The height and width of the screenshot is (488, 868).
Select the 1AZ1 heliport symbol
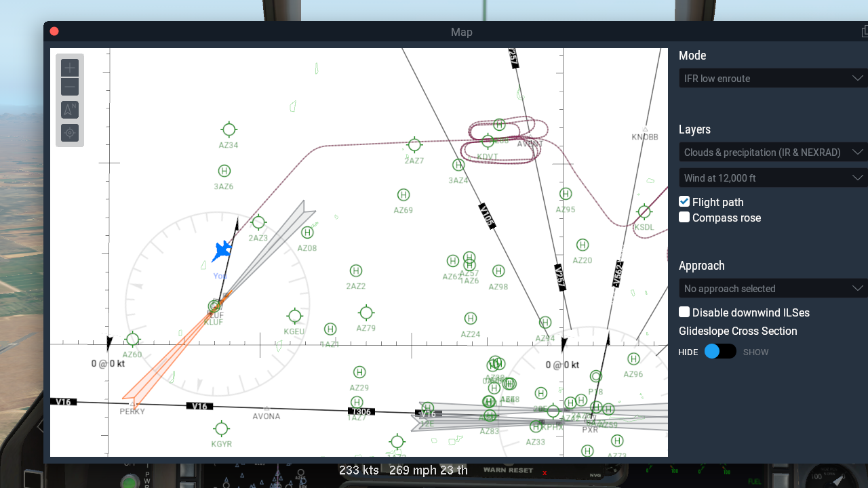(x=330, y=329)
